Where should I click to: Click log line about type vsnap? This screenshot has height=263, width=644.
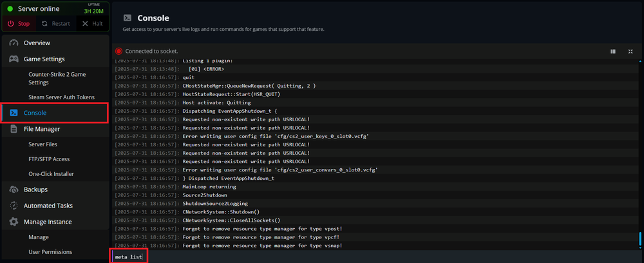click(263, 246)
